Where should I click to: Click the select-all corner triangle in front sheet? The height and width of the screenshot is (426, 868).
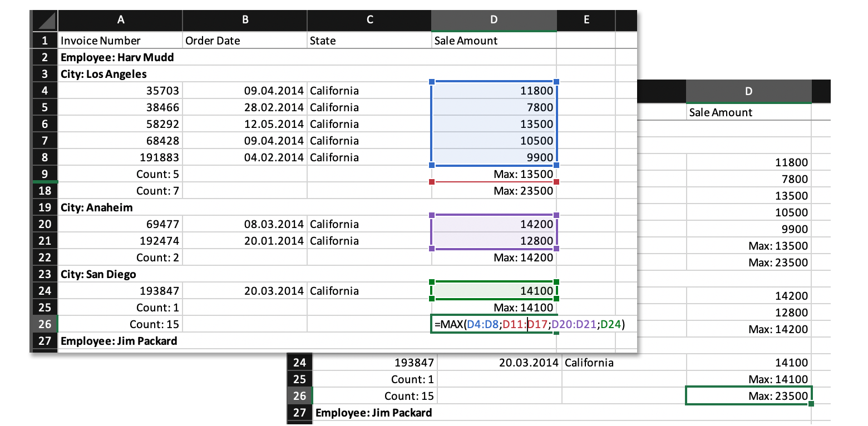point(44,21)
